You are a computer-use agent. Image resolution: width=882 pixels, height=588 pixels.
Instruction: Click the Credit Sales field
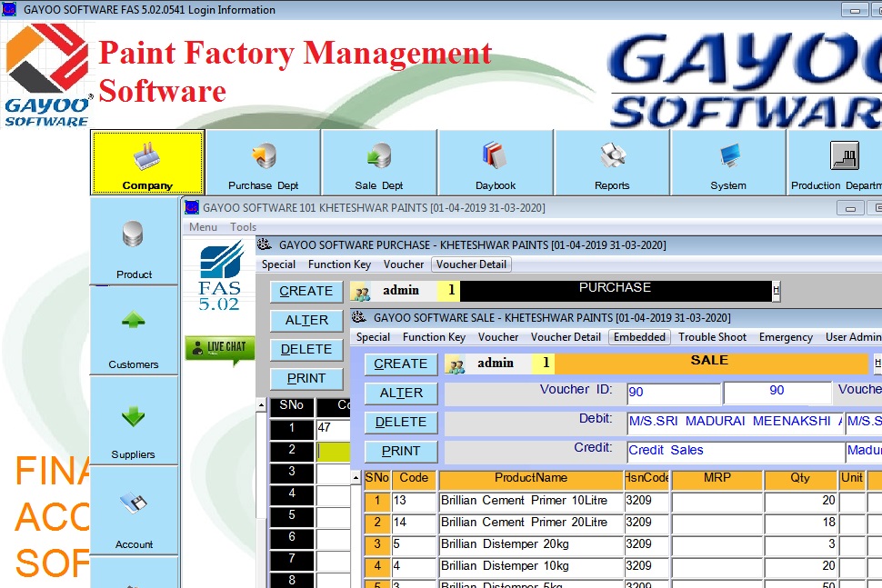click(x=736, y=452)
